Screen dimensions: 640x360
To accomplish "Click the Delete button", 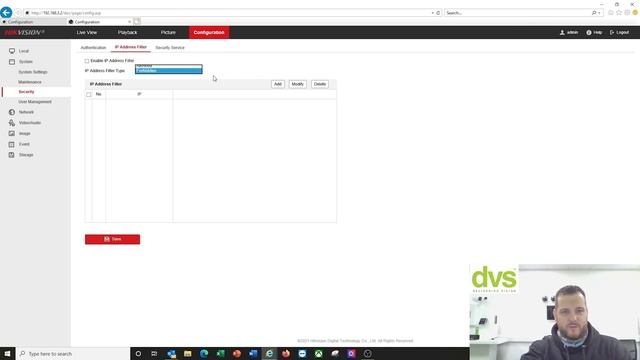I will [x=320, y=84].
